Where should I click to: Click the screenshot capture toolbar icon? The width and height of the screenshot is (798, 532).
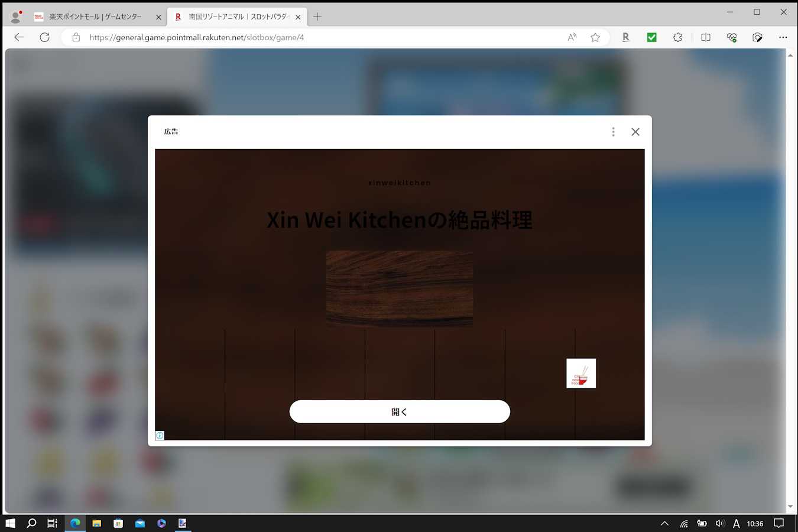[757, 37]
